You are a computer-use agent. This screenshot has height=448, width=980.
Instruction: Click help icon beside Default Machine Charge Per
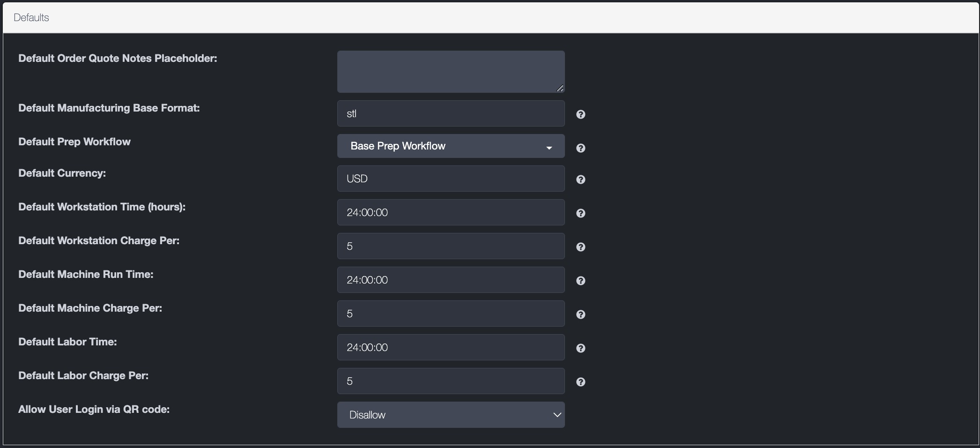pos(580,314)
